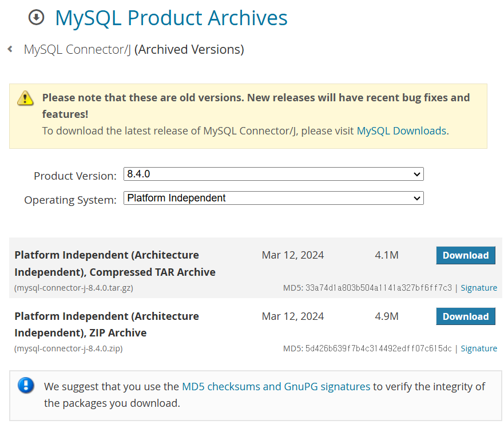Click the ZIP Archive title text
Screen dimensions: 504x424
click(x=107, y=324)
